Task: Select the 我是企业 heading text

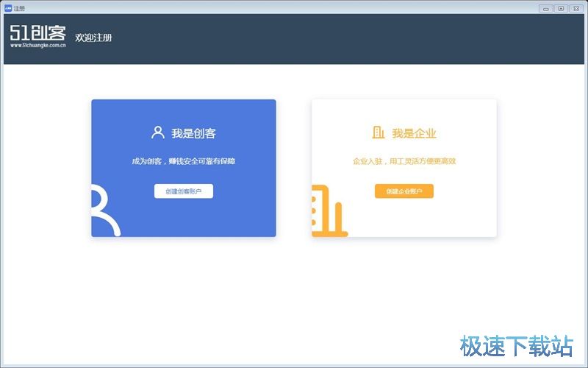Action: (414, 133)
